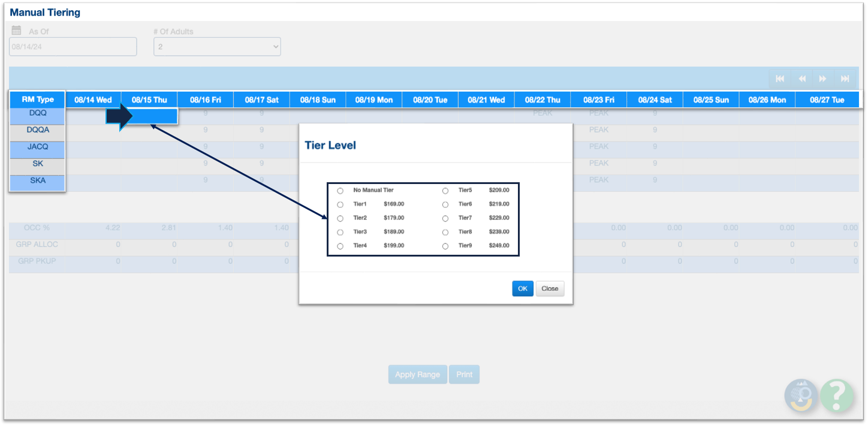Select the JACQ room type row
868x425 pixels.
(37, 147)
